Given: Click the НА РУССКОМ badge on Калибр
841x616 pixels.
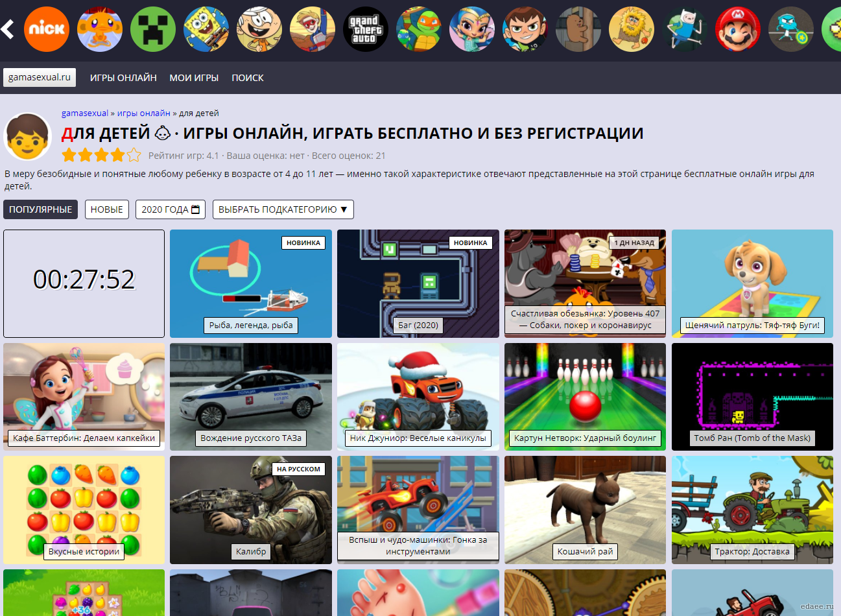Looking at the screenshot, I should click(298, 469).
